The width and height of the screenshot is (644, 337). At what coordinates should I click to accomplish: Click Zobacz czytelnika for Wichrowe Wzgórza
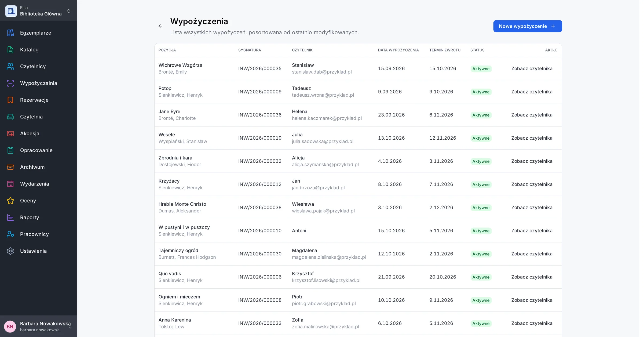coord(532,68)
